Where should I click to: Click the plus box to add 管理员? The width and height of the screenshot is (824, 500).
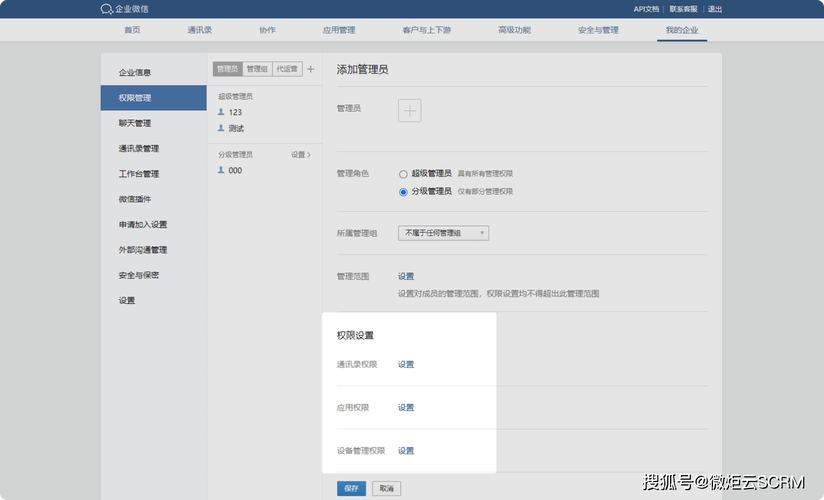tap(410, 110)
